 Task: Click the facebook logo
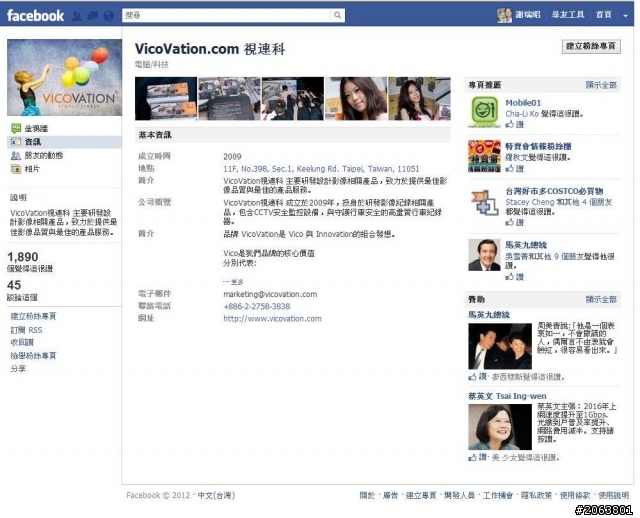pos(36,16)
